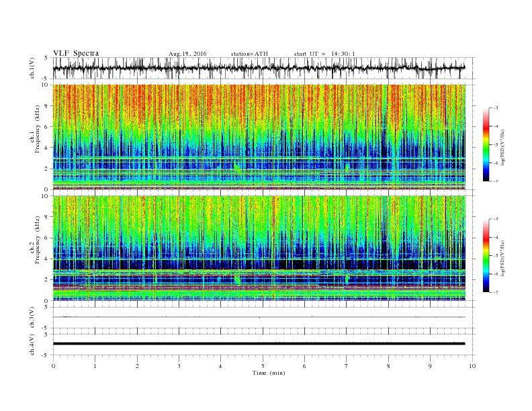Click the '-5' label on ch.1 colorbar
This screenshot has height=411, width=532.
click(x=496, y=145)
